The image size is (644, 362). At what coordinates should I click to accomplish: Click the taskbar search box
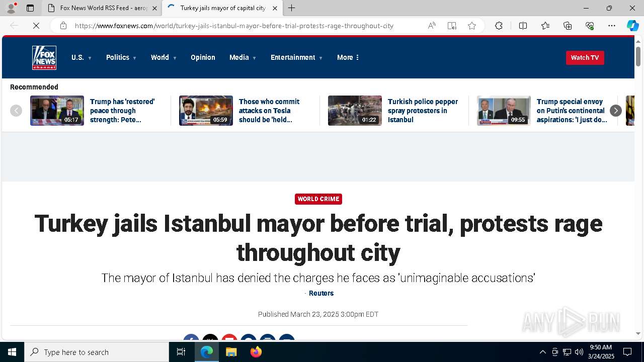97,352
